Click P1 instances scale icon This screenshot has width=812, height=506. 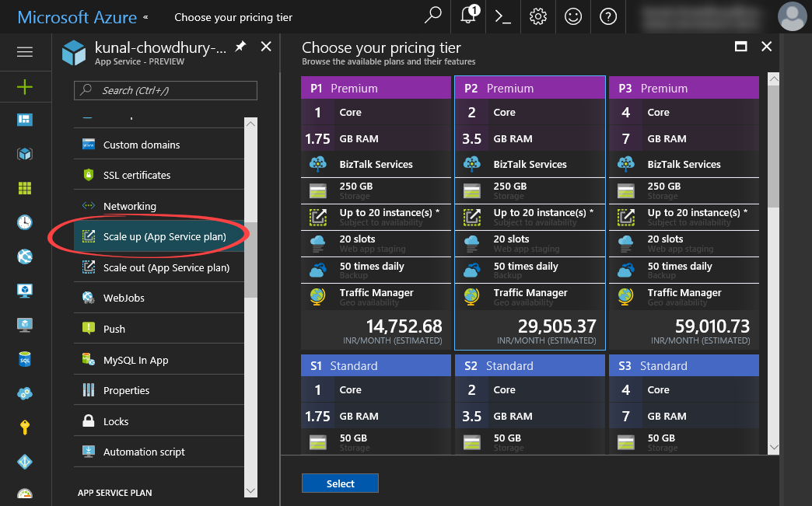point(318,217)
